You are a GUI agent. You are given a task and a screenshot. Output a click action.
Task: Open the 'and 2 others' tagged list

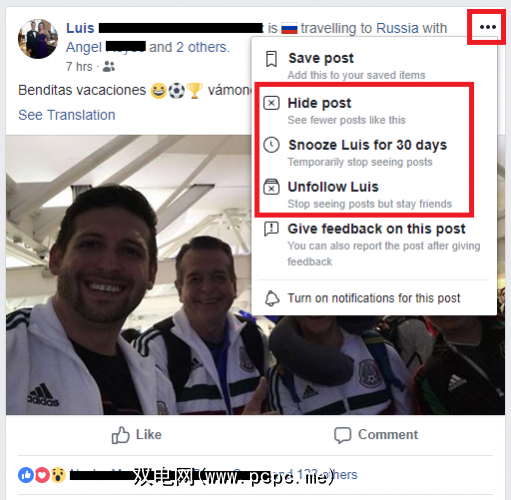tap(189, 47)
